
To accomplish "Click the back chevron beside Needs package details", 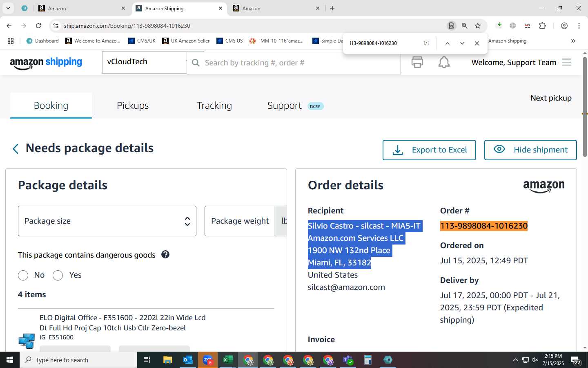I will (x=16, y=149).
